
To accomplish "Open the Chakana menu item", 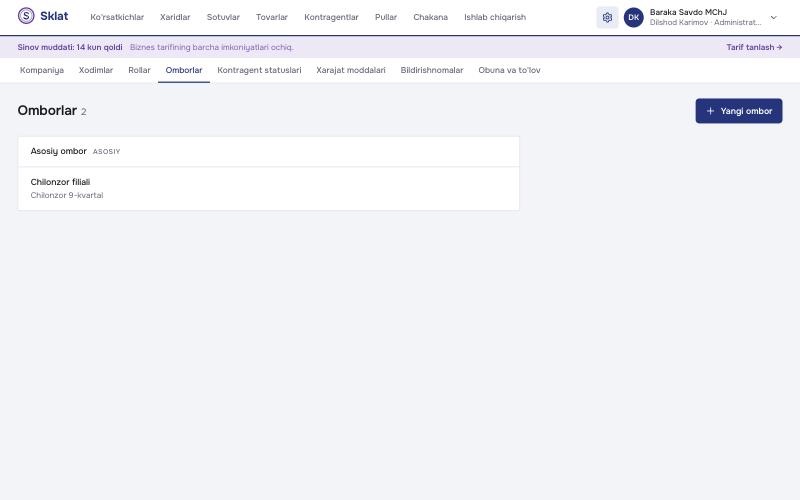I will (431, 17).
